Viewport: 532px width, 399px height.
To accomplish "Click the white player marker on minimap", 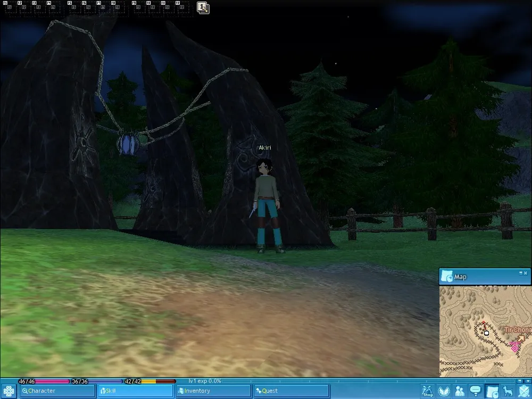I will [x=487, y=333].
